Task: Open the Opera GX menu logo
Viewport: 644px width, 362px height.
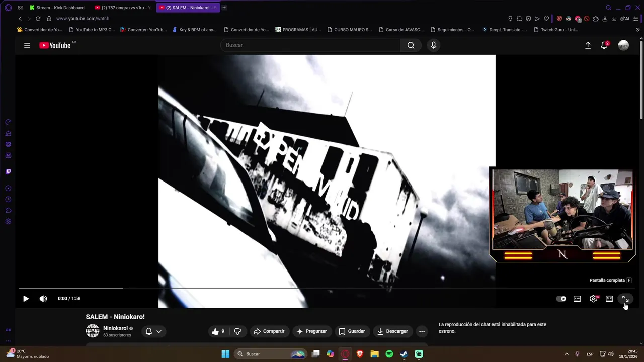Action: 8,8
